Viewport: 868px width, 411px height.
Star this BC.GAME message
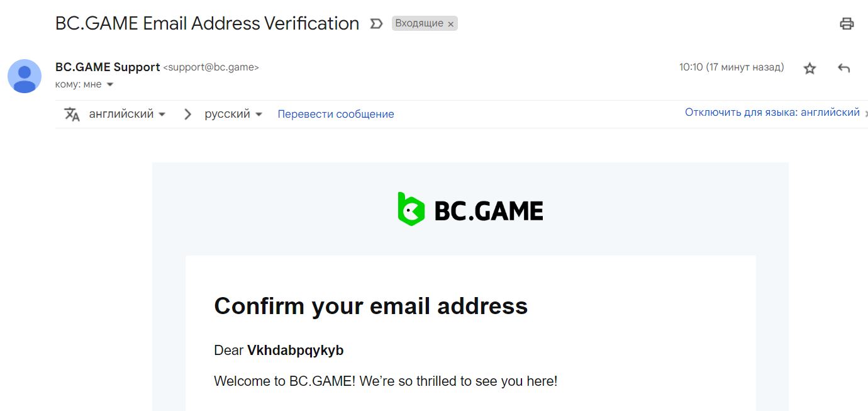pos(810,69)
